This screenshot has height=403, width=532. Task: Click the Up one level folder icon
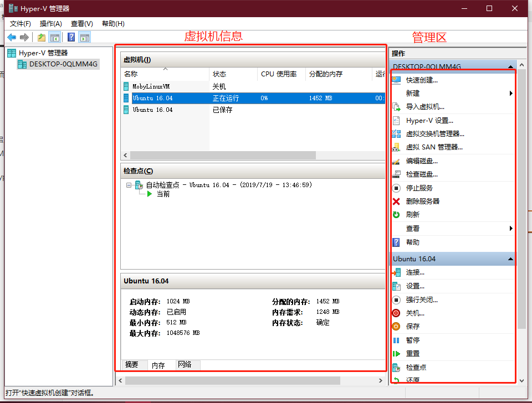(x=42, y=37)
